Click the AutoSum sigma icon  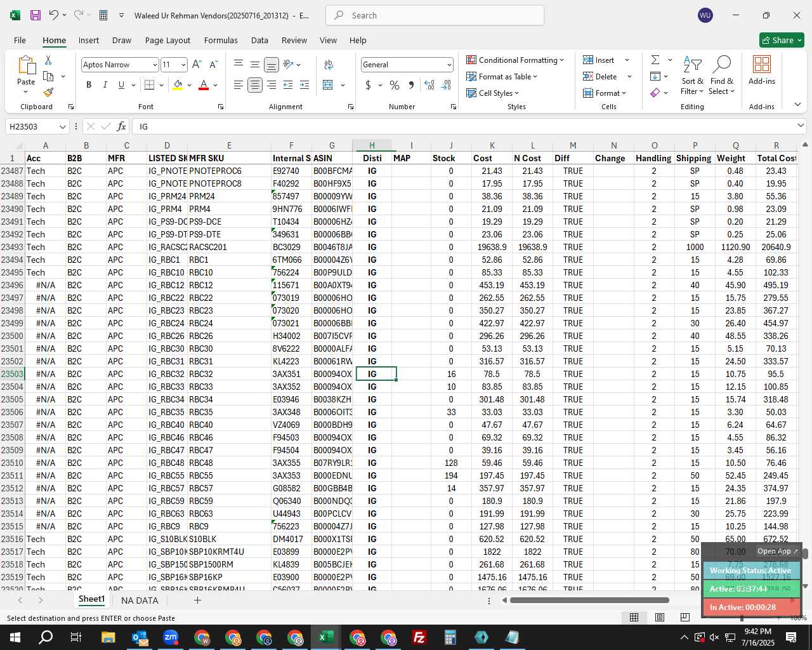point(655,60)
